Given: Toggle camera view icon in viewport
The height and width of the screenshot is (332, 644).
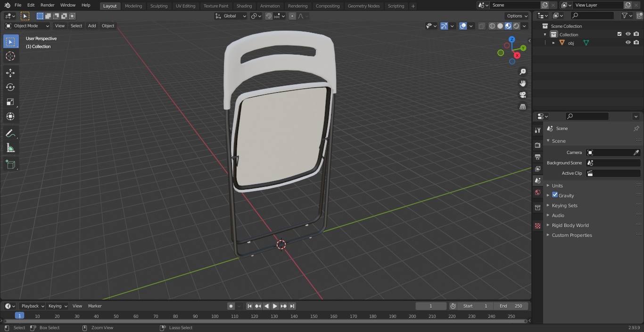Looking at the screenshot, I should pyautogui.click(x=522, y=95).
